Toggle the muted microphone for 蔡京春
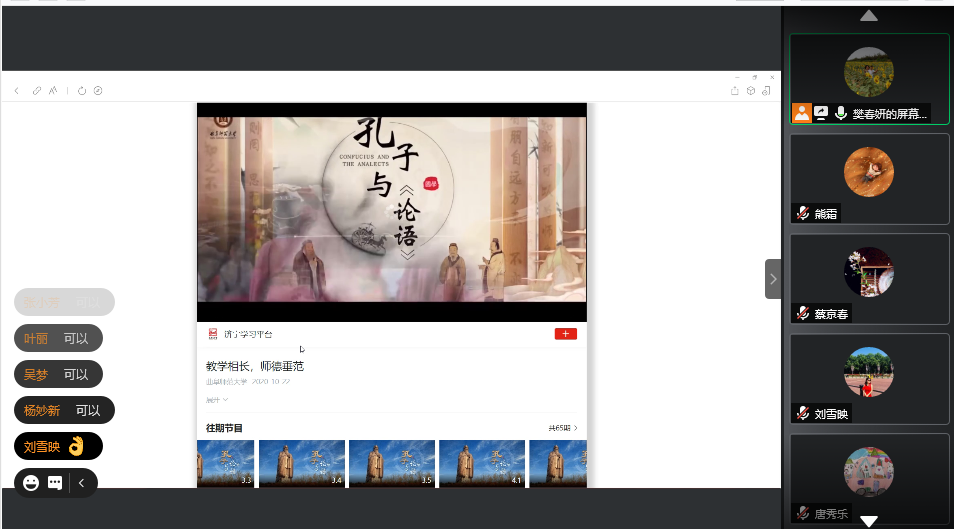This screenshot has height=529, width=954. tap(802, 313)
